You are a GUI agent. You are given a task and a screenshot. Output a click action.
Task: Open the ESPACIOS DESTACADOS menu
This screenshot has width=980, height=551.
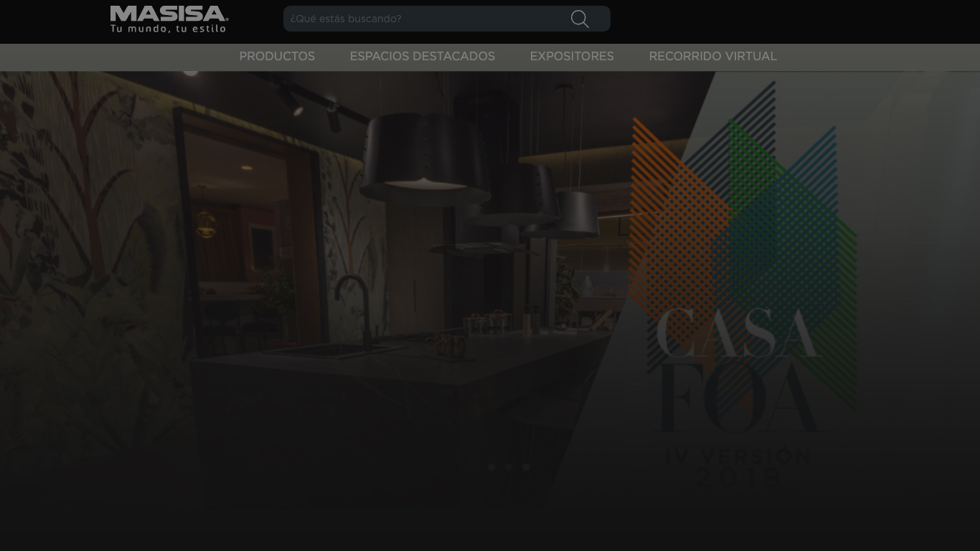pyautogui.click(x=422, y=57)
